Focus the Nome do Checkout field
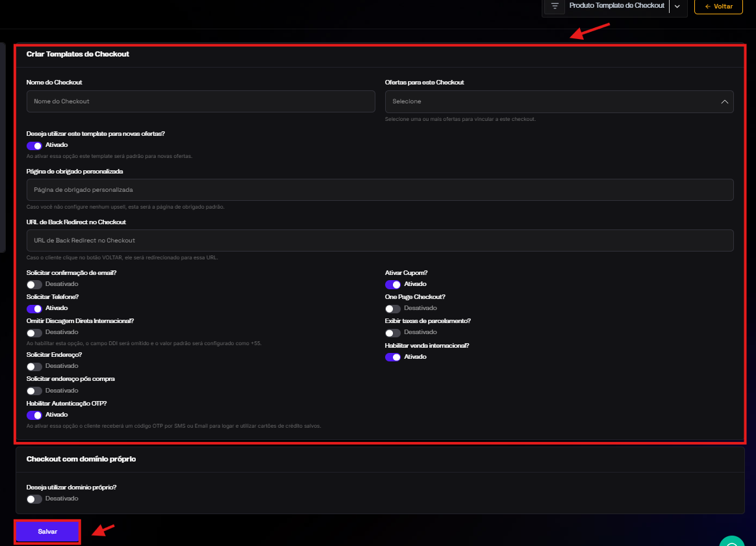Image resolution: width=756 pixels, height=546 pixels. (x=201, y=101)
